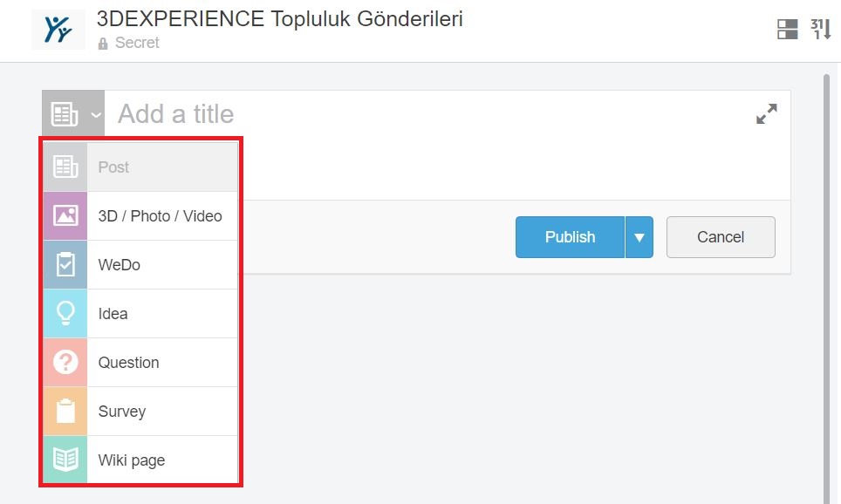The image size is (841, 504).
Task: Pick the Wiki page menu entry label
Action: 132,460
